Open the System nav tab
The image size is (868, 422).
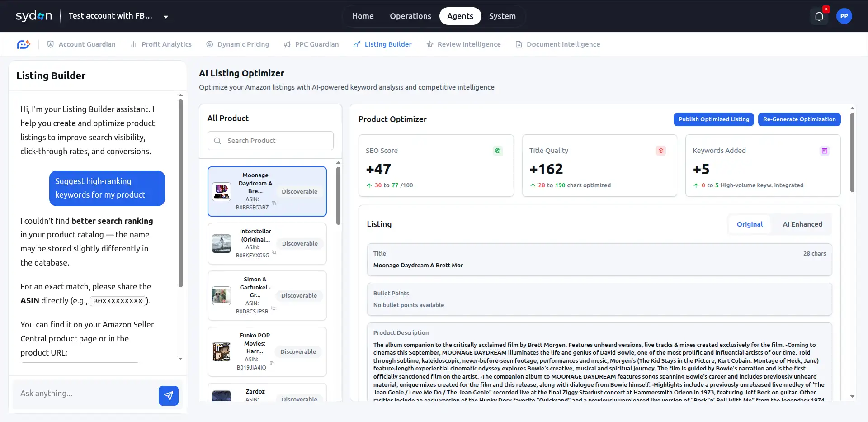pos(502,16)
